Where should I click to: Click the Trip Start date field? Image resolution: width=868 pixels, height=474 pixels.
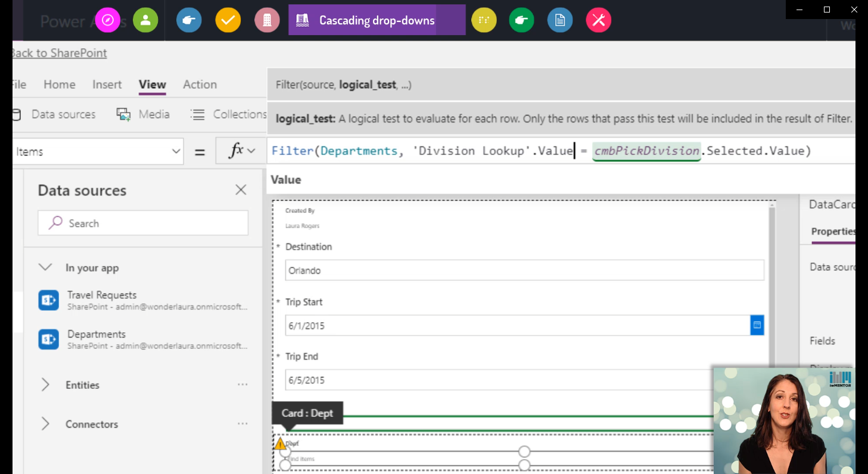(x=517, y=326)
